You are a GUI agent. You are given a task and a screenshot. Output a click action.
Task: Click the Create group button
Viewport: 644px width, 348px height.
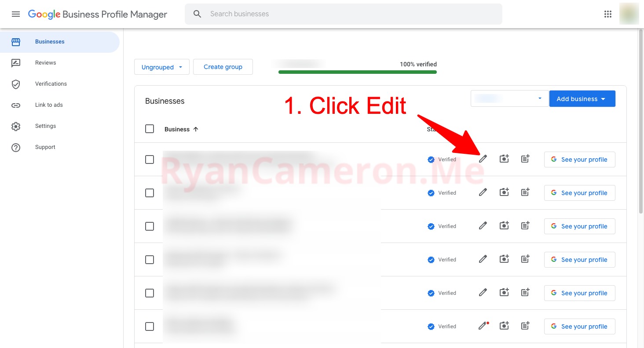pyautogui.click(x=223, y=67)
